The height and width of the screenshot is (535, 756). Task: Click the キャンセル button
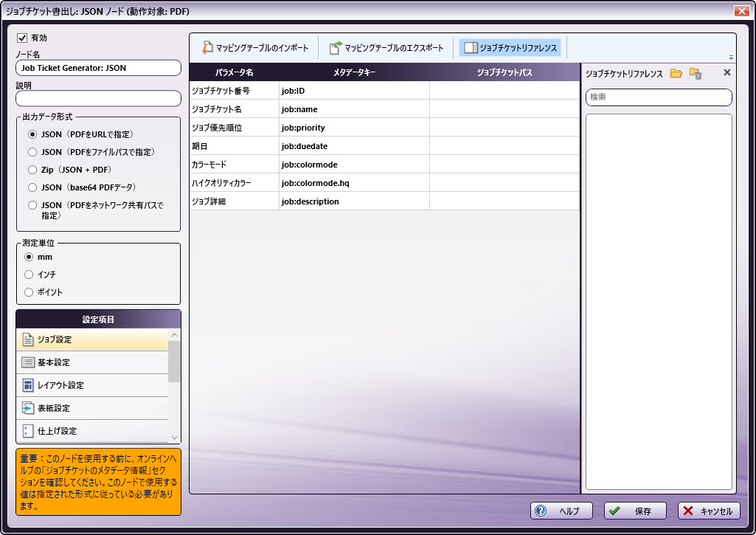point(709,511)
